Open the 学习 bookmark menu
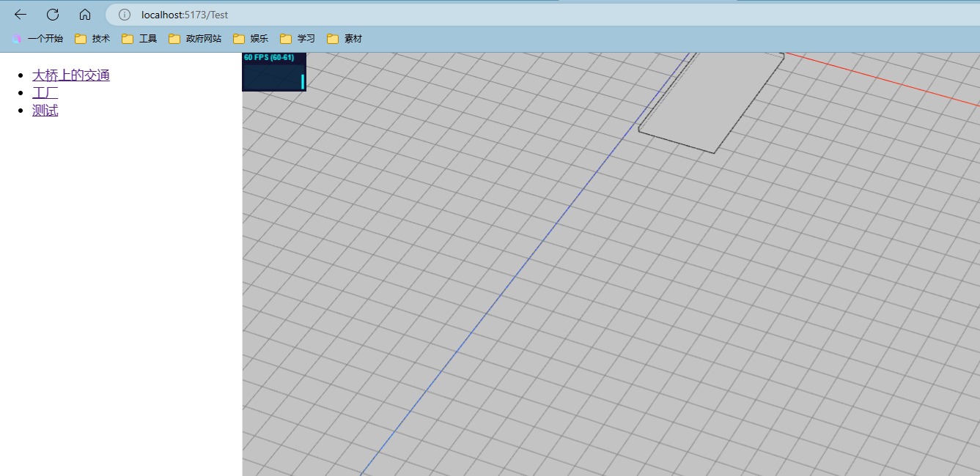Viewport: 980px width, 476px height. tap(286, 38)
